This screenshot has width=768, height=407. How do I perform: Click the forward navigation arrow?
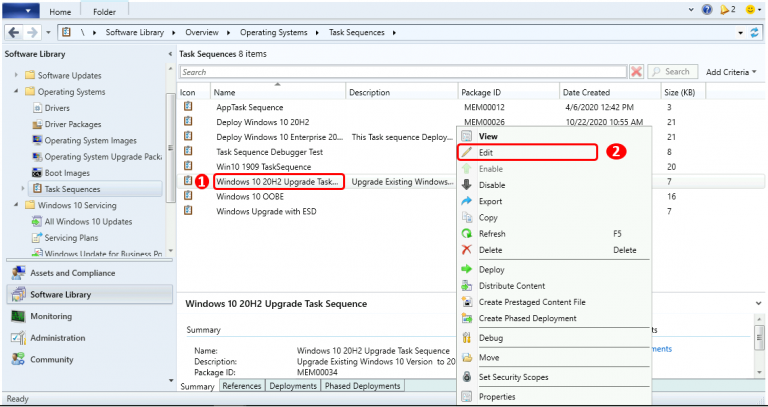32,33
